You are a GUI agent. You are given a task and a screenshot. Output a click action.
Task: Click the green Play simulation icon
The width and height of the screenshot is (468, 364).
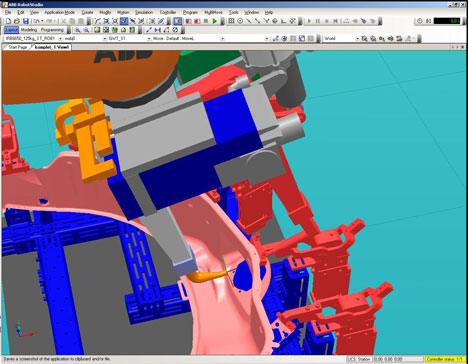215,21
